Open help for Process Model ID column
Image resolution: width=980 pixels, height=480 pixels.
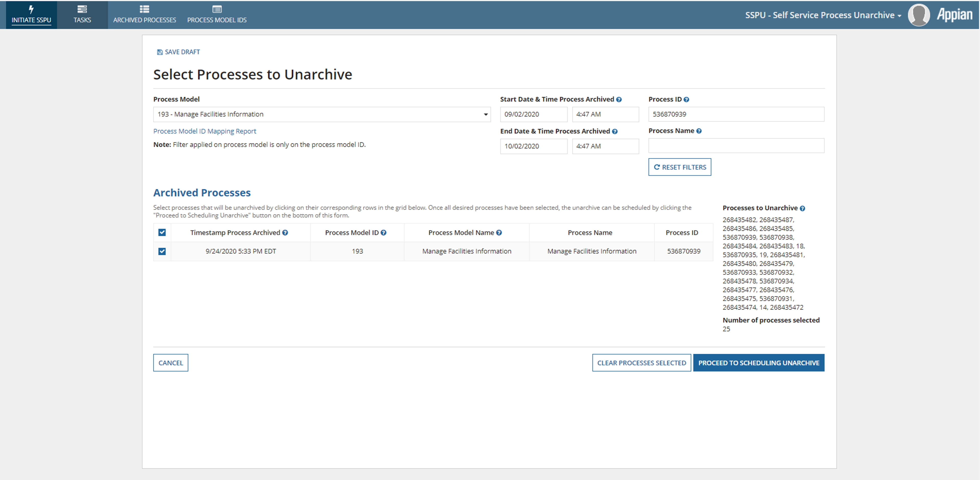click(384, 233)
